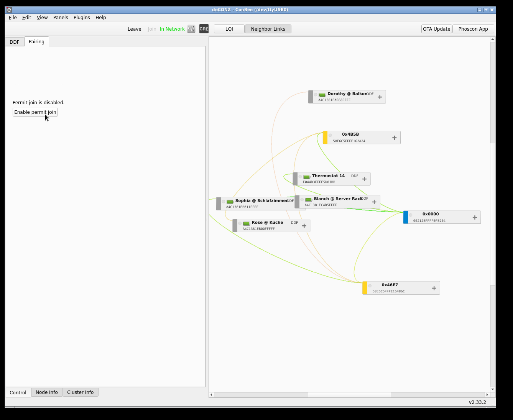Screen dimensions: 513x420
Task: Open the OTA Update panel
Action: pos(437,29)
